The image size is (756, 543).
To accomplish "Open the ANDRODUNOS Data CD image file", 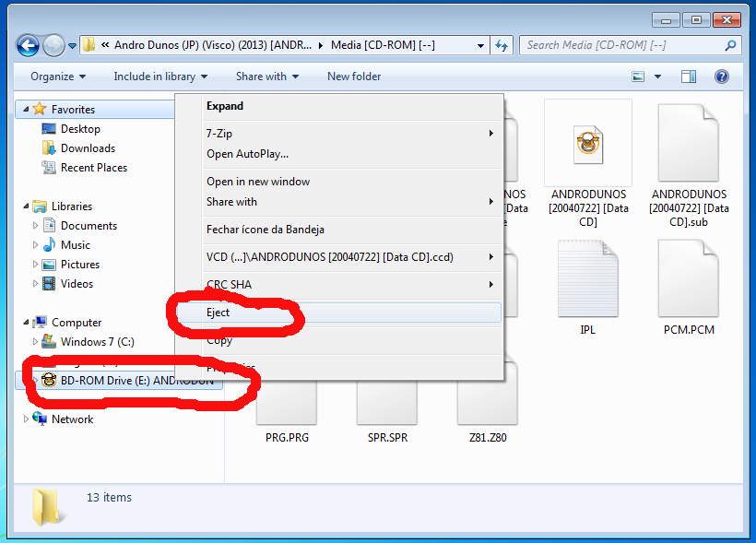I will point(587,145).
